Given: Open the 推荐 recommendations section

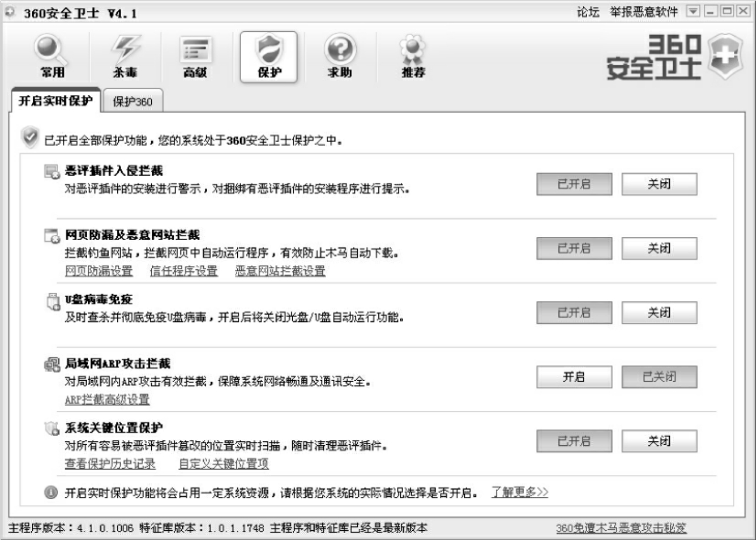Looking at the screenshot, I should [413, 57].
